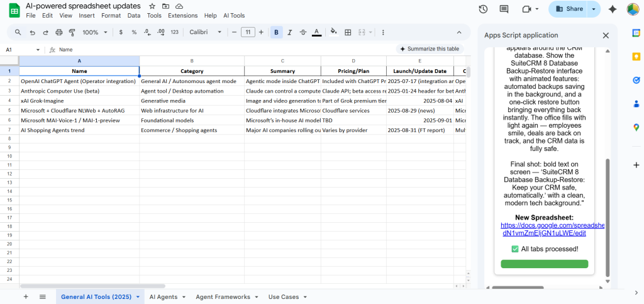Open the Data menu

tap(134, 16)
